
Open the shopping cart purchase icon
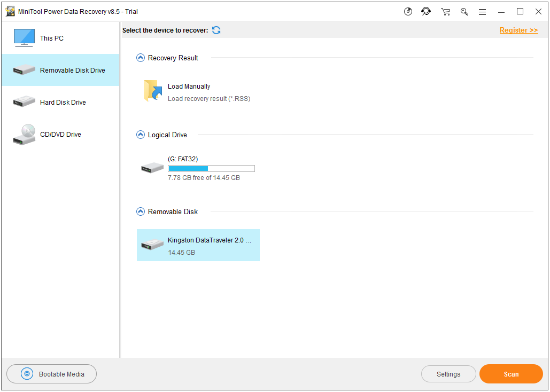445,12
